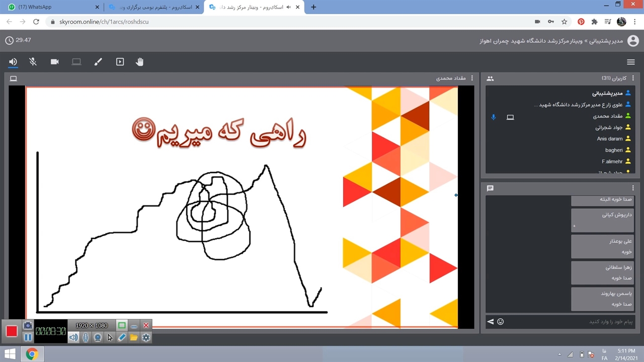Open the emoji picker in chat
This screenshot has height=362, width=644.
click(x=501, y=322)
